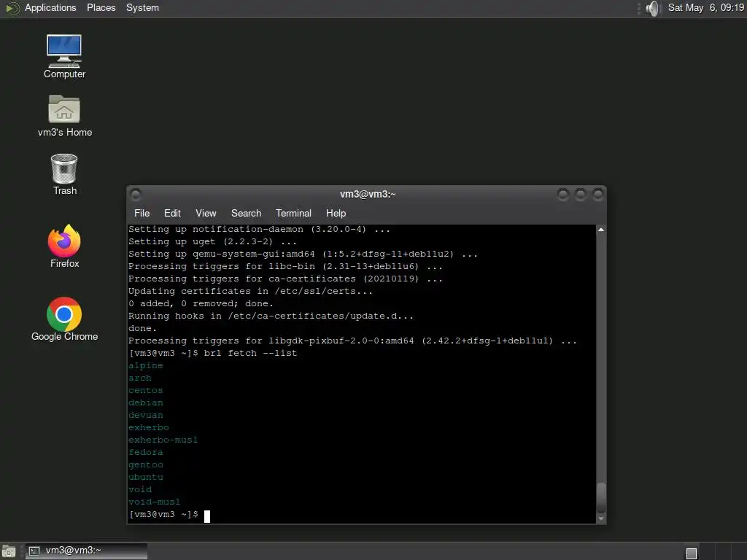Click the terminal scrollbar down arrow
This screenshot has width=747, height=560.
point(601,518)
